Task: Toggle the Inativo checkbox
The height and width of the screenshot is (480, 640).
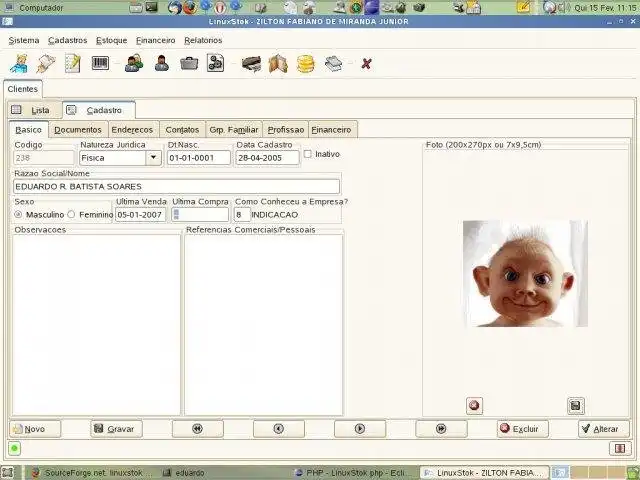Action: tap(308, 154)
